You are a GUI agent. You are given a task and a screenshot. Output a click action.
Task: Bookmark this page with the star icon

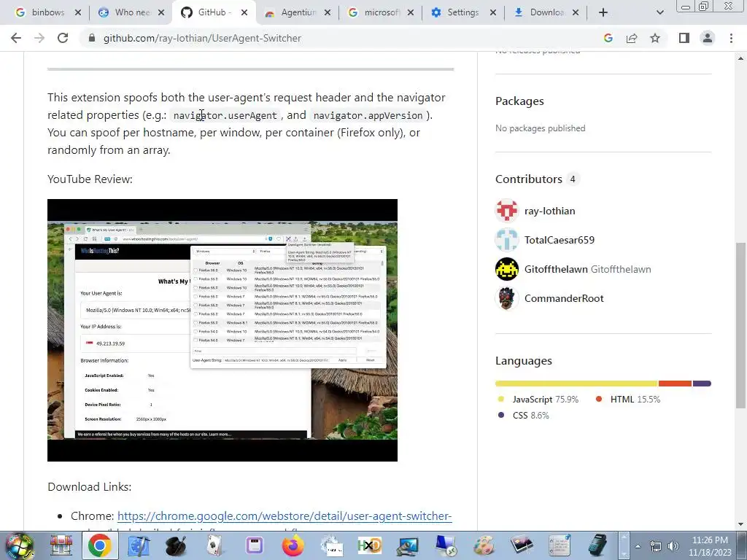(x=655, y=38)
